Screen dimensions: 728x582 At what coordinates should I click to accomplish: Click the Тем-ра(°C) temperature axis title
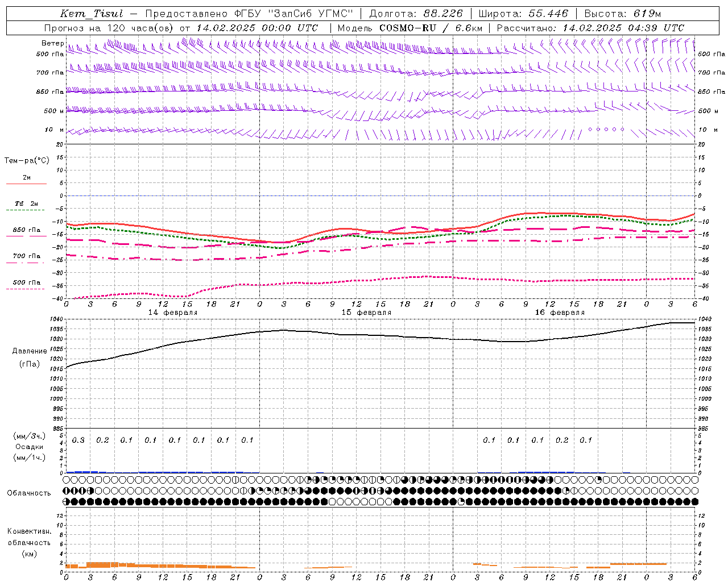click(27, 161)
